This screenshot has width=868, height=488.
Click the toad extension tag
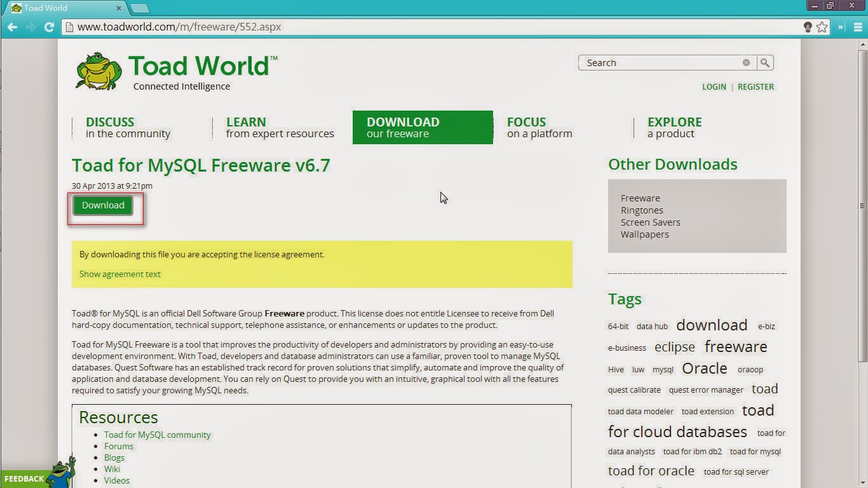(x=708, y=412)
